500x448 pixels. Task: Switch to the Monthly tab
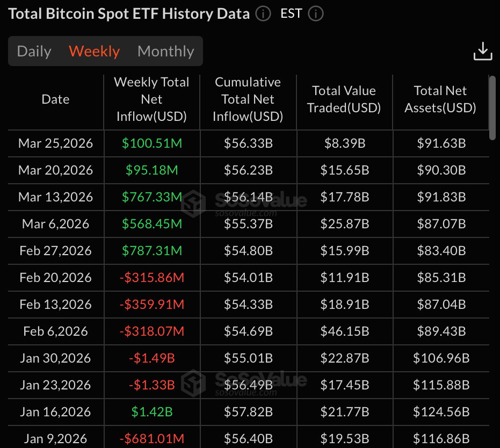click(165, 51)
